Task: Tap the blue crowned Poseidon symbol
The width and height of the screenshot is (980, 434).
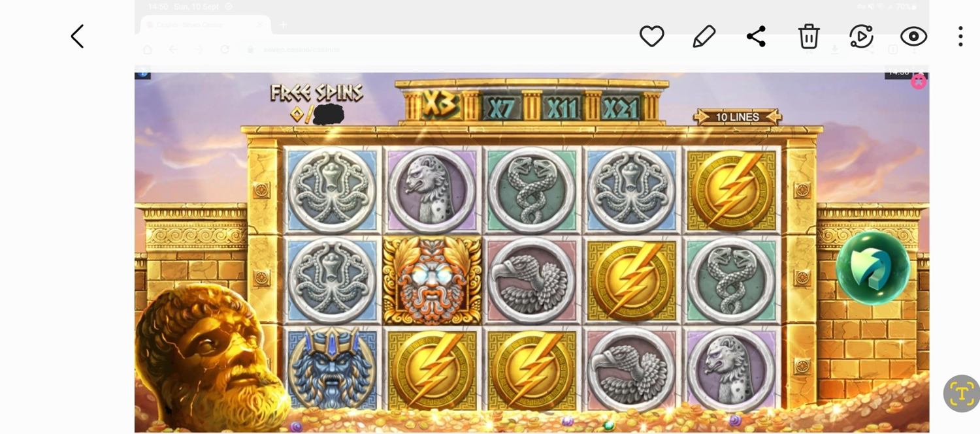Action: click(x=332, y=369)
